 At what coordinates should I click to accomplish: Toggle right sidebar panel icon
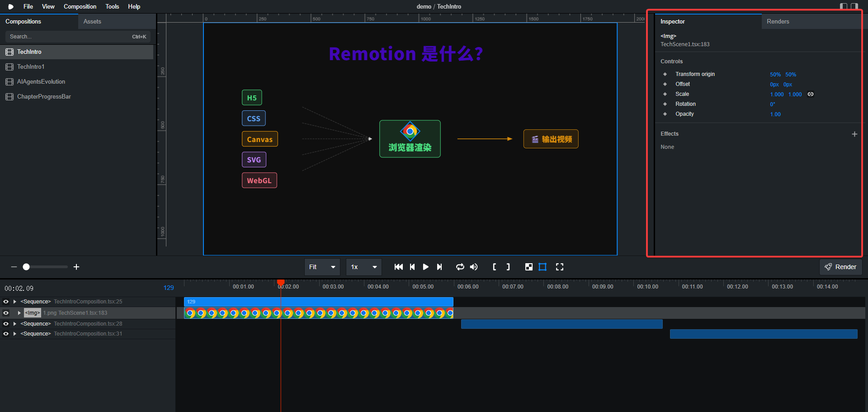(854, 6)
